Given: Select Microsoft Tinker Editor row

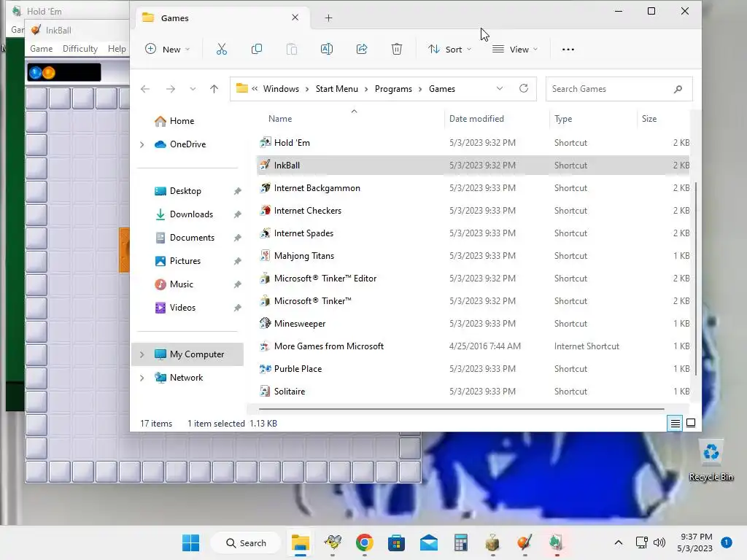Looking at the screenshot, I should coord(473,278).
